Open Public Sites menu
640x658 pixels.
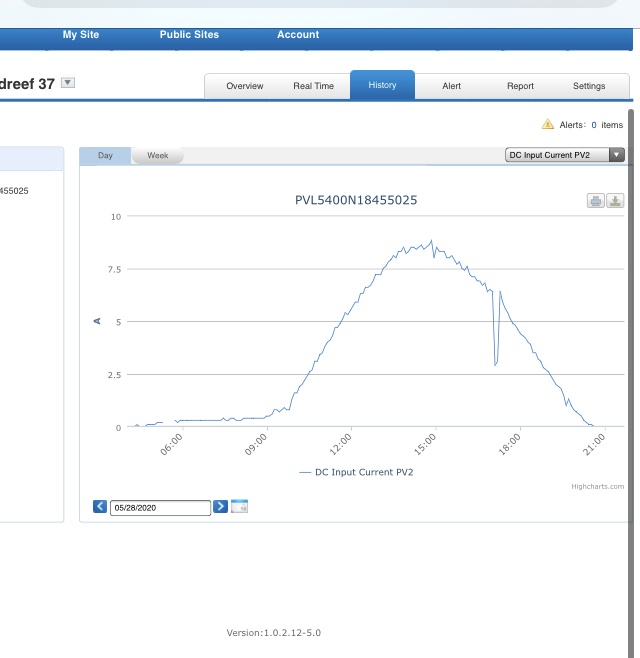[189, 35]
